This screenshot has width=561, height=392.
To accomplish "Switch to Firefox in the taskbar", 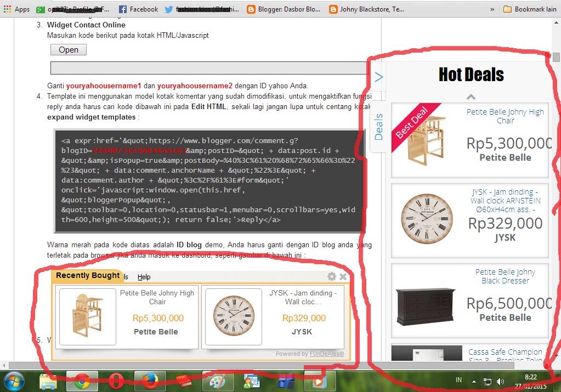I will (150, 381).
